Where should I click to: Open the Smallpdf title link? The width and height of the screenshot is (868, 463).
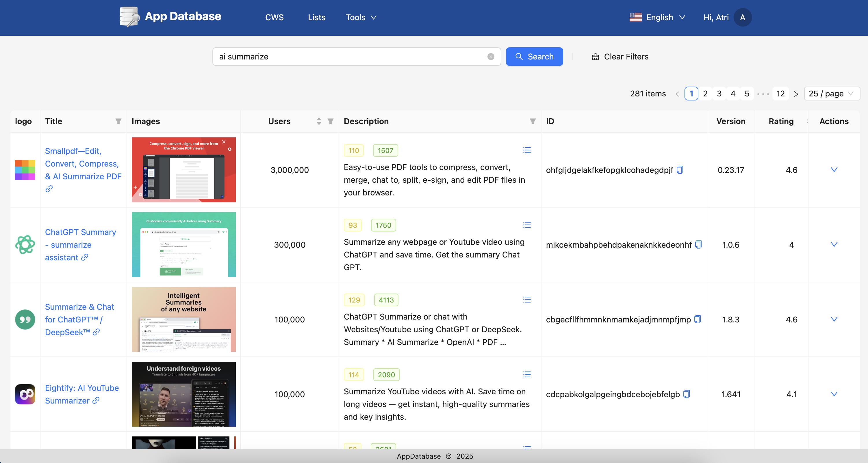(x=83, y=164)
